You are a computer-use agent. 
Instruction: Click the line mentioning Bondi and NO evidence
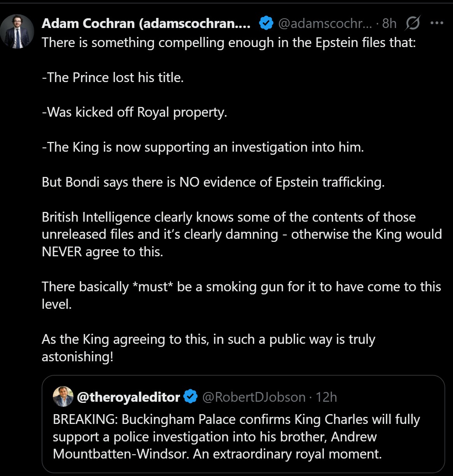pyautogui.click(x=213, y=182)
